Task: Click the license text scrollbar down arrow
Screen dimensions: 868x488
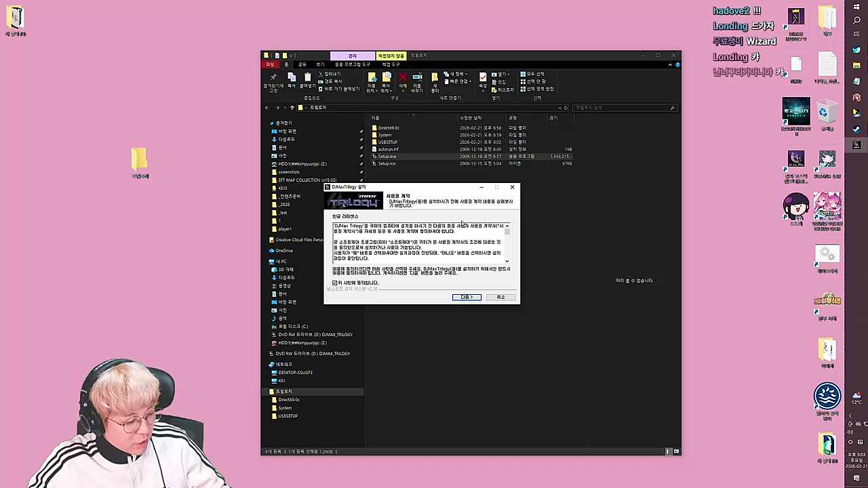Action: click(507, 261)
